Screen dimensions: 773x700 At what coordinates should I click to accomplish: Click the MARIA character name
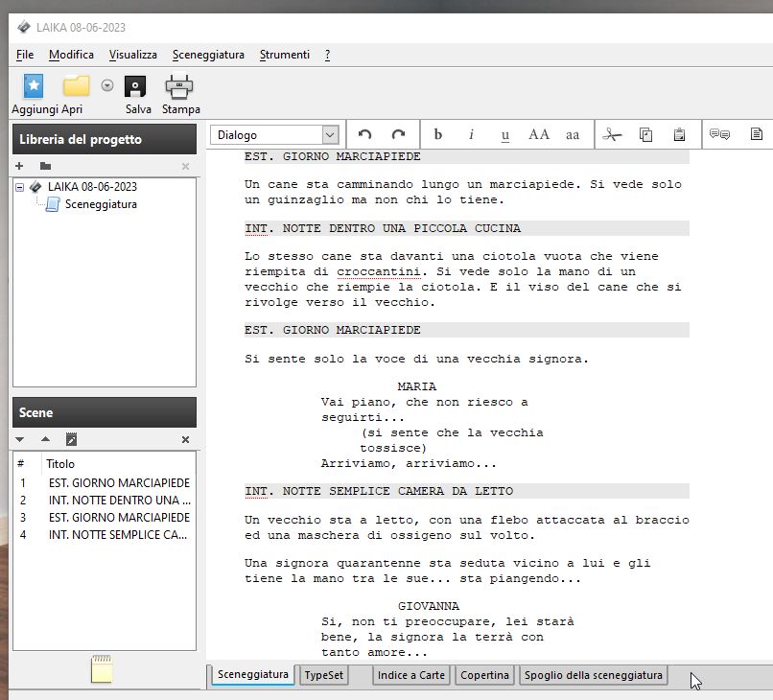coord(416,386)
